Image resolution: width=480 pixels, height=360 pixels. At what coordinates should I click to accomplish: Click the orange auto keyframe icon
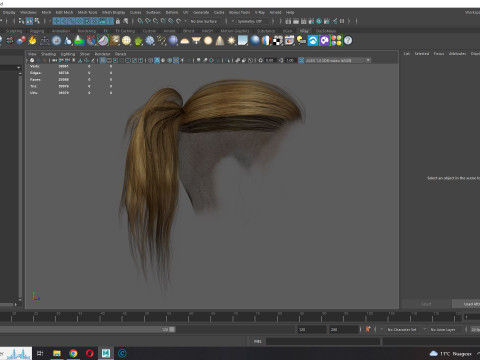coord(368,329)
